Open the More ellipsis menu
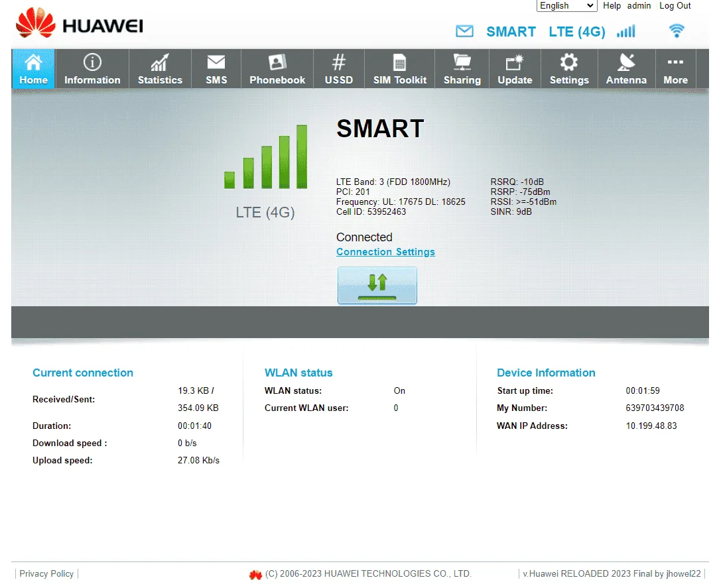This screenshot has width=717, height=588. pyautogui.click(x=676, y=68)
